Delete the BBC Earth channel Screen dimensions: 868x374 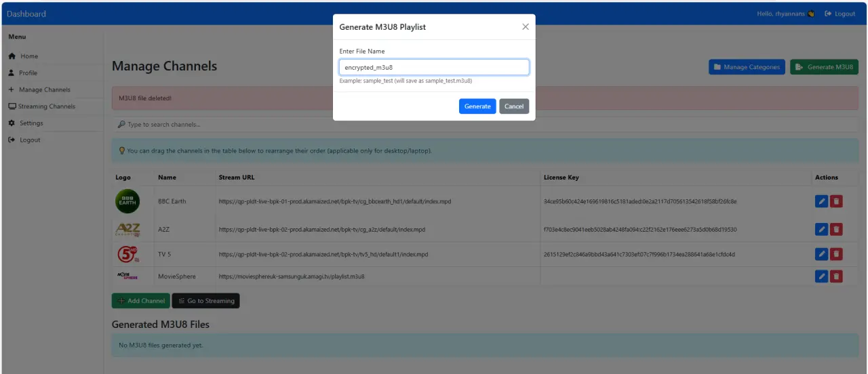pyautogui.click(x=836, y=201)
